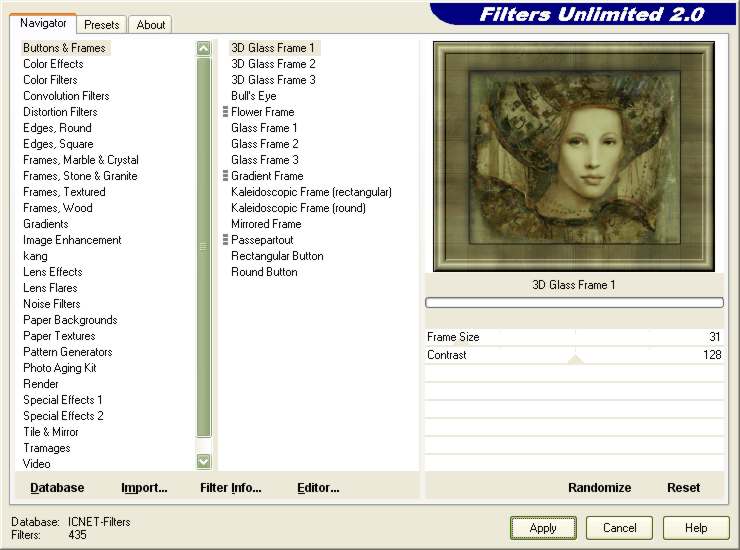The height and width of the screenshot is (550, 740).
Task: Choose the Bull's Eye filter
Action: [254, 96]
